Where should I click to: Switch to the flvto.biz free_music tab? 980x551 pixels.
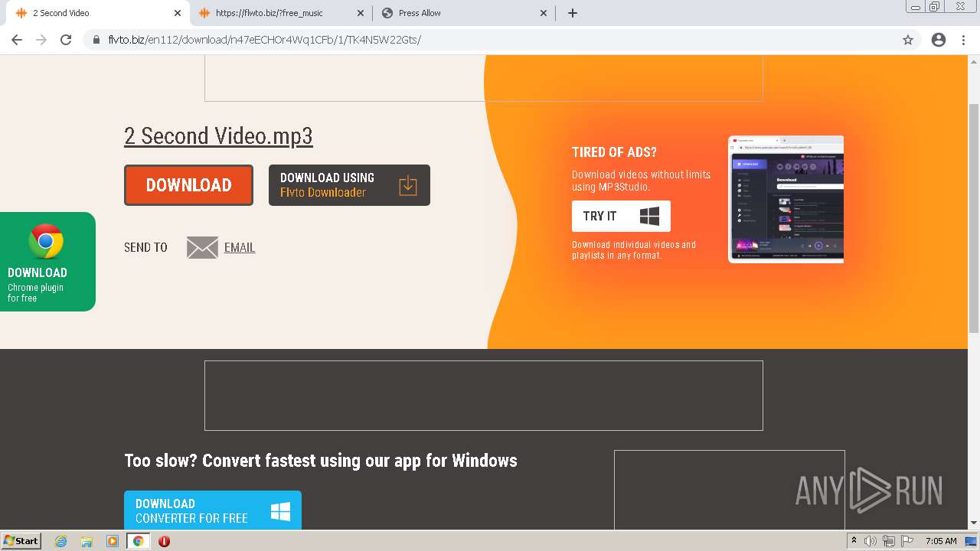point(280,13)
